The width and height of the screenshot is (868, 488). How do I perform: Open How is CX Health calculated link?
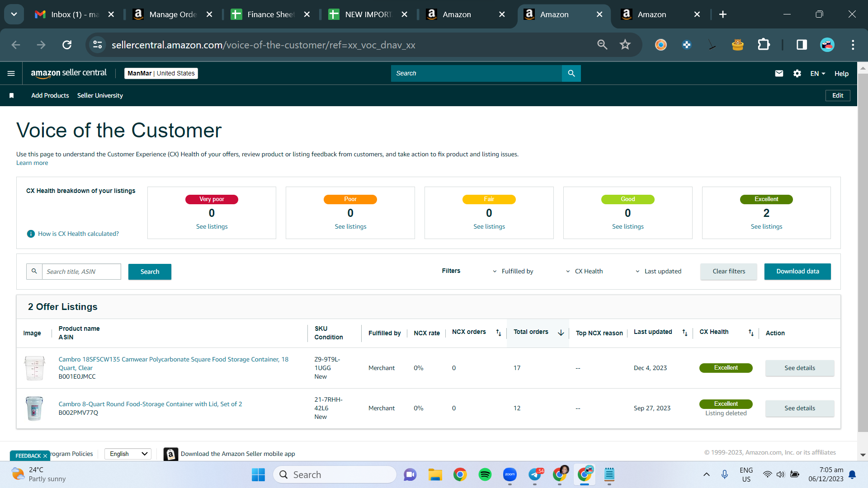click(78, 234)
